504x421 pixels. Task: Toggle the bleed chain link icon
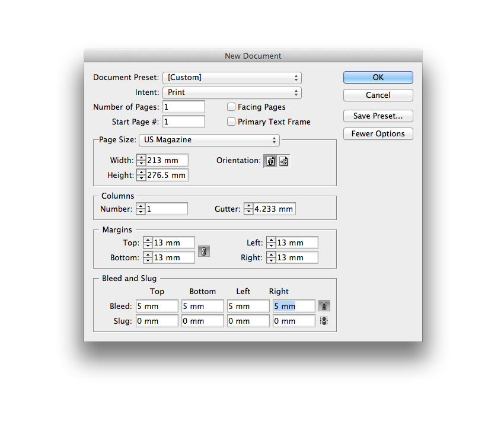coord(324,306)
